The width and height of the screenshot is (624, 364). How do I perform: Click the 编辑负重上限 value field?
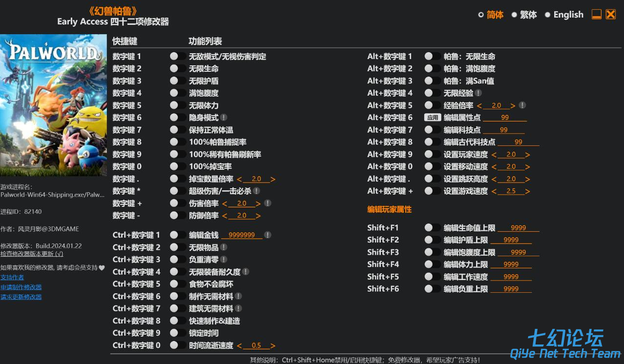(511, 289)
